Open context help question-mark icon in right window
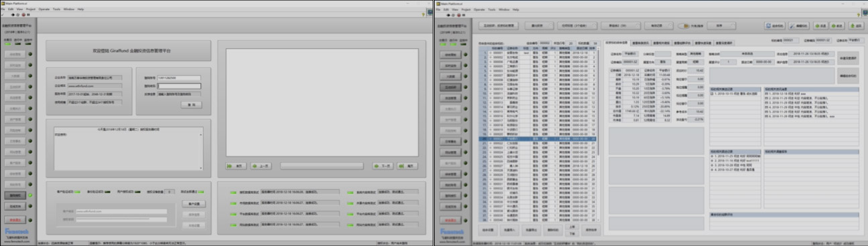 click(x=859, y=15)
